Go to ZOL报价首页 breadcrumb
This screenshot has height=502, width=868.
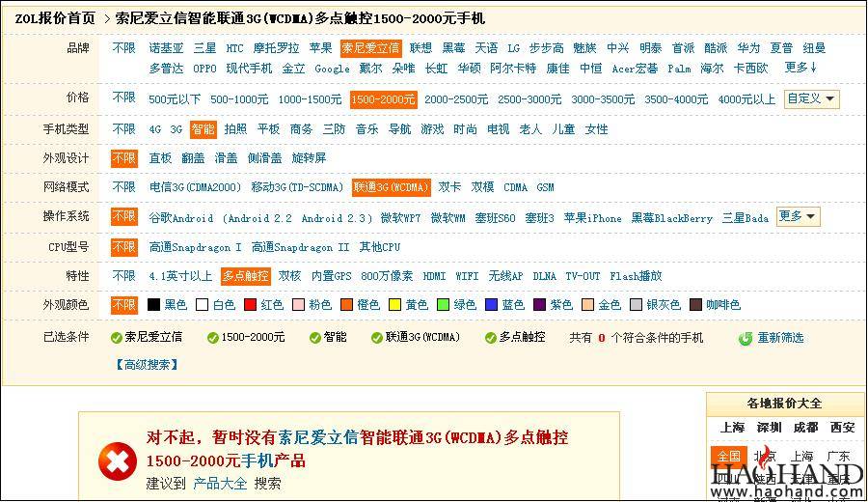click(x=55, y=19)
